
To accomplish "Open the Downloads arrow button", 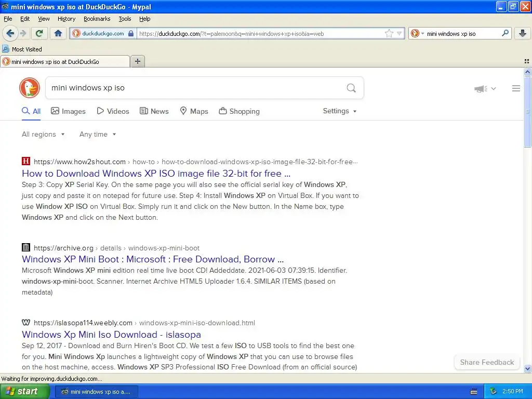I will (523, 33).
